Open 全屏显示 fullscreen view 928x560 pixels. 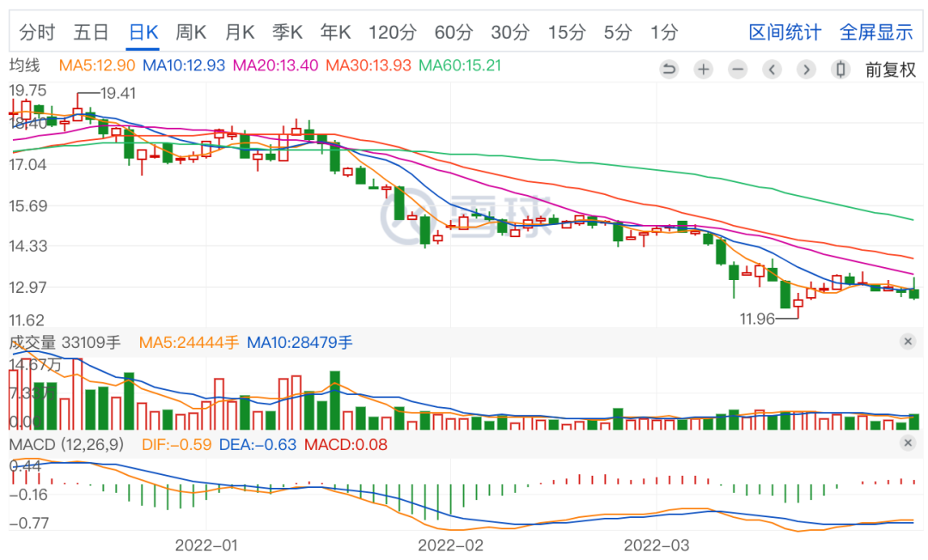pos(876,32)
